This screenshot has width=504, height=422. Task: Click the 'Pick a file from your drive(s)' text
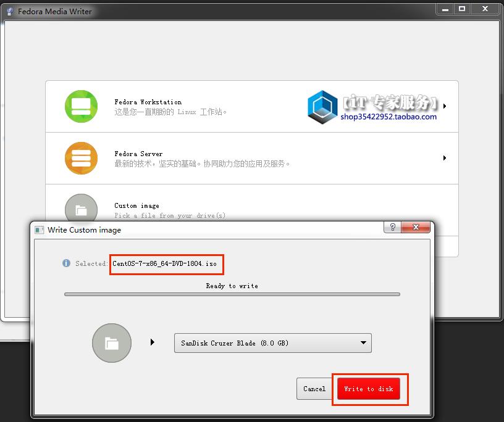point(170,215)
